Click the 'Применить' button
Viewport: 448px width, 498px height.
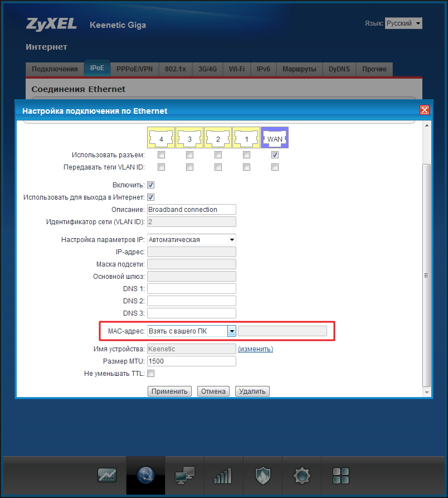(x=169, y=391)
